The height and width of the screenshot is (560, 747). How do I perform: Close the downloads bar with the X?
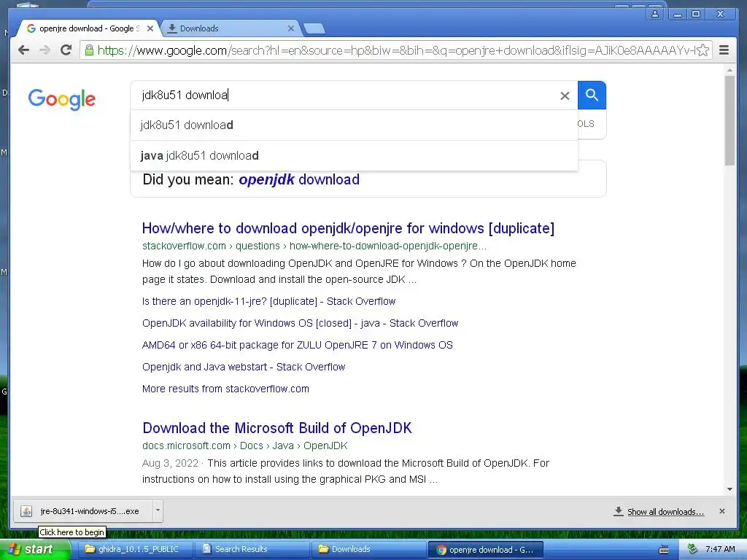coord(721,511)
